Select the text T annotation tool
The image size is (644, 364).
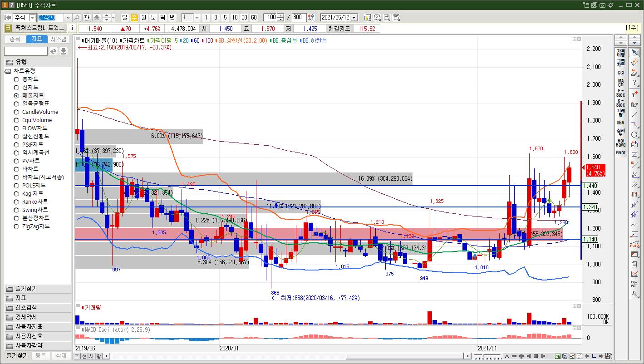point(634,93)
